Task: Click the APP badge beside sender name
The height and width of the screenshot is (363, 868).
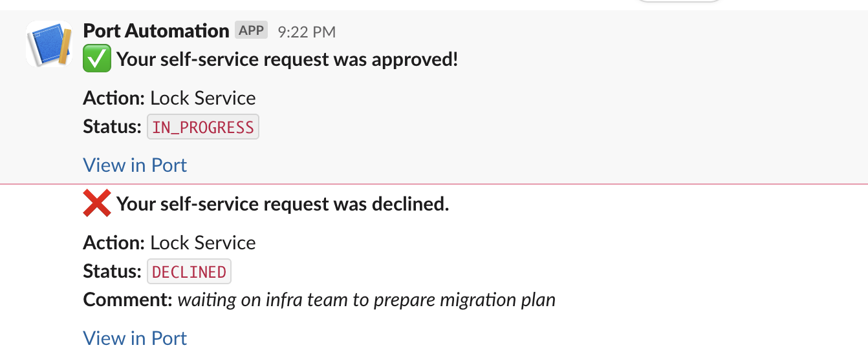Action: tap(251, 30)
